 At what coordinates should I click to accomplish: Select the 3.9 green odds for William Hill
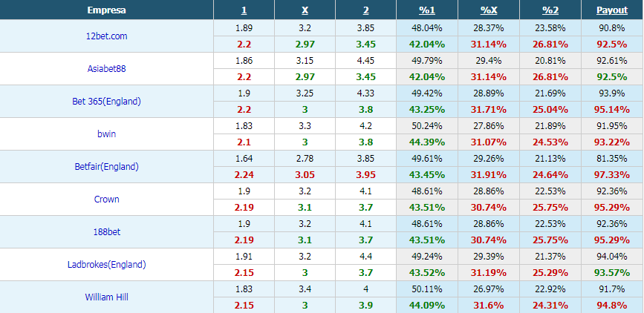click(365, 305)
